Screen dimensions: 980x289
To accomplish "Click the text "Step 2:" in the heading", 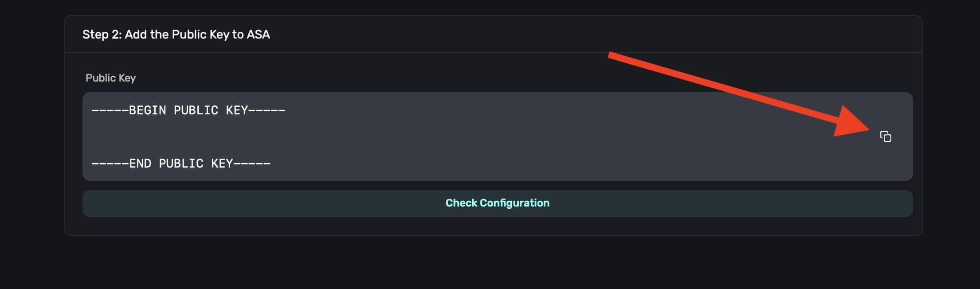I will [102, 35].
